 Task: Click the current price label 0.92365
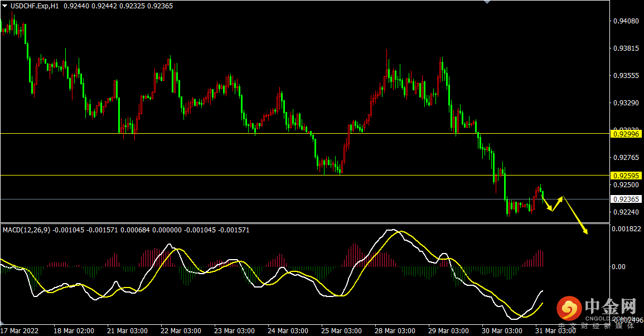[x=626, y=199]
